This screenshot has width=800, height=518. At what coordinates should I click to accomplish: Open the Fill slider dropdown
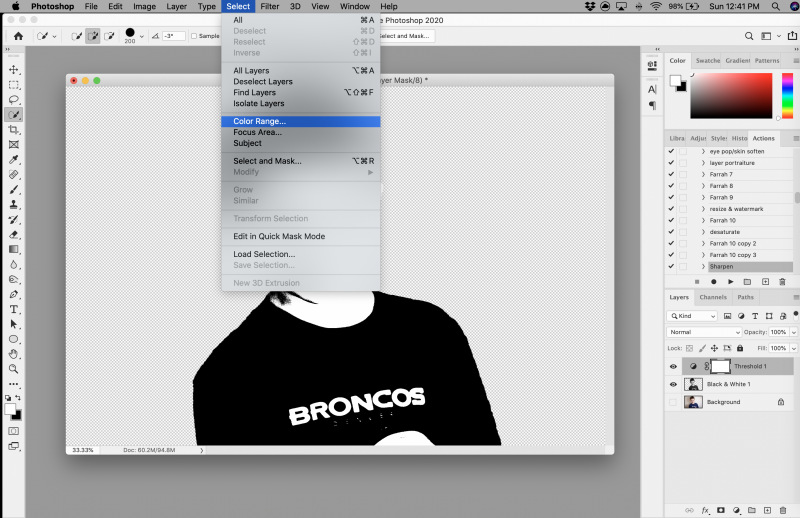(794, 349)
